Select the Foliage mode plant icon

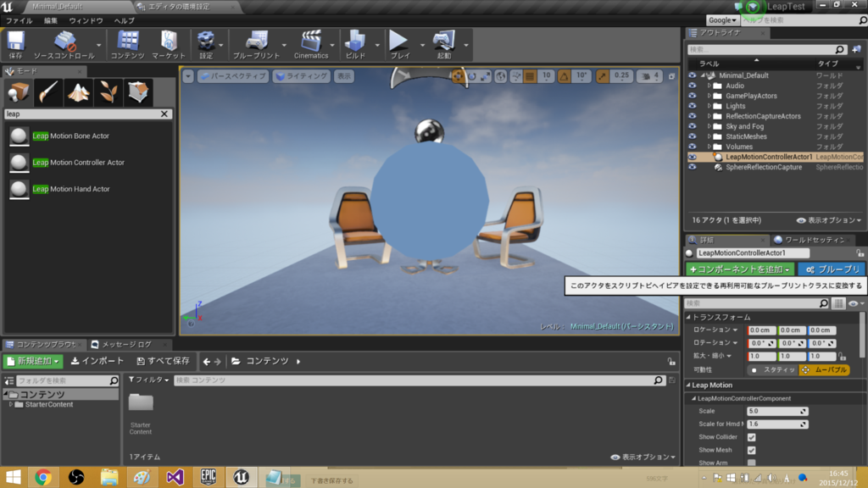[x=108, y=91]
